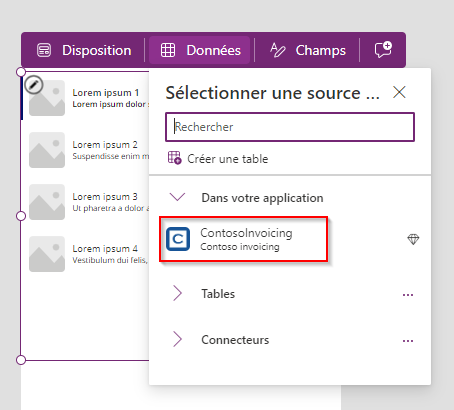The height and width of the screenshot is (410, 454).
Task: Collapse the Dans votre application section
Action: 177,197
